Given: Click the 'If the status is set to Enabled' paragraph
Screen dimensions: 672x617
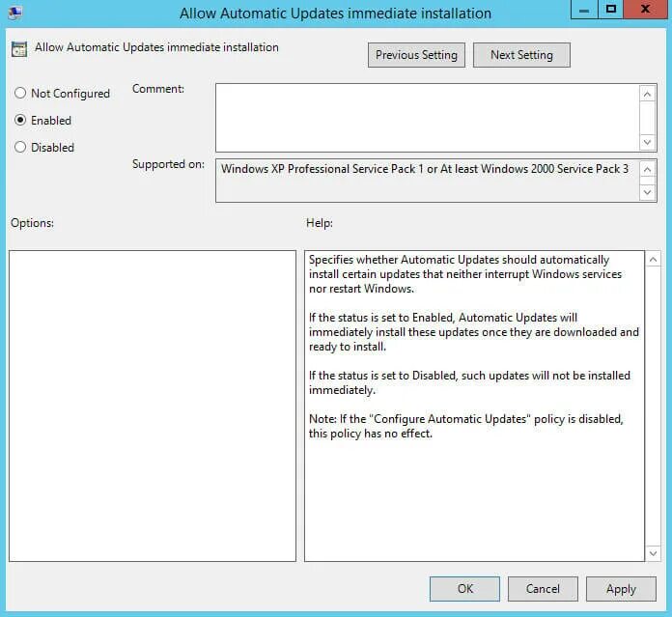Looking at the screenshot, I should (473, 332).
